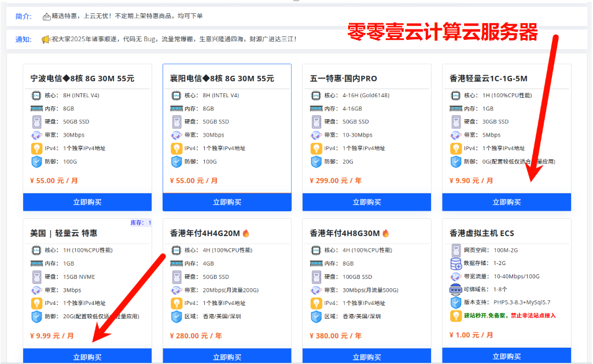Click the 简介 label

pyautogui.click(x=23, y=16)
